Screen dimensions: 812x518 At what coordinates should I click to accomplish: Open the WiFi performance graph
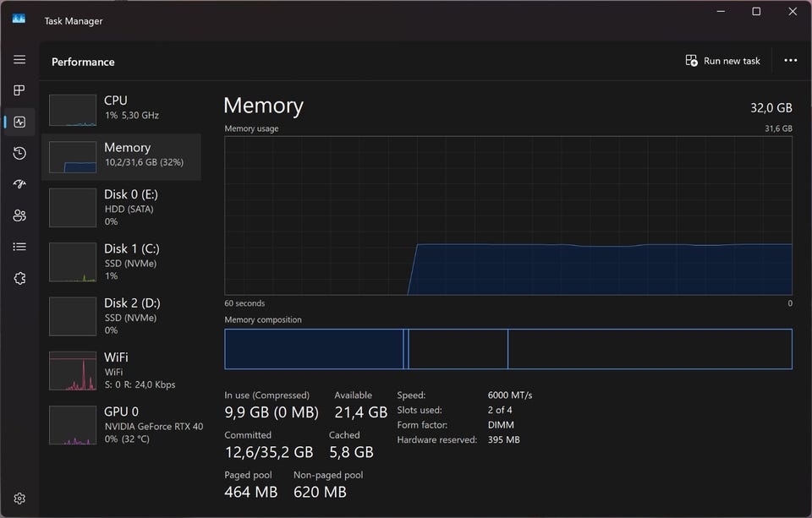pyautogui.click(x=123, y=370)
